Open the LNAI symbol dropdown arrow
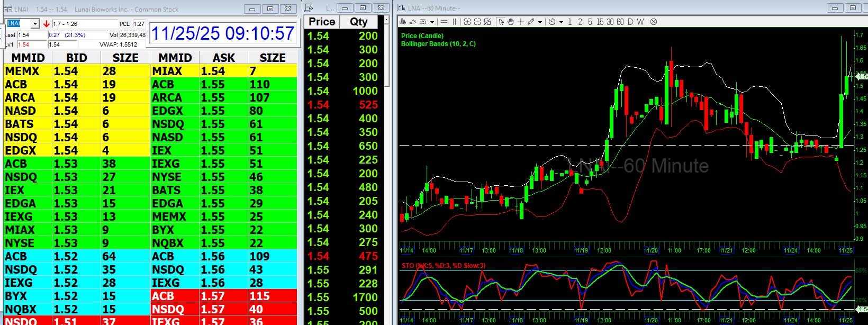Screen dimensions: 868x325 pos(35,24)
